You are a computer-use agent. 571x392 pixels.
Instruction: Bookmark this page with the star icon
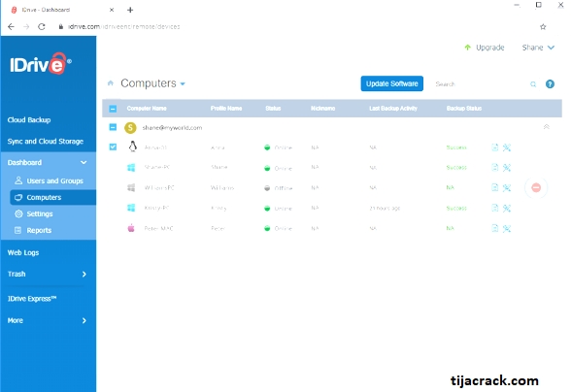[543, 26]
